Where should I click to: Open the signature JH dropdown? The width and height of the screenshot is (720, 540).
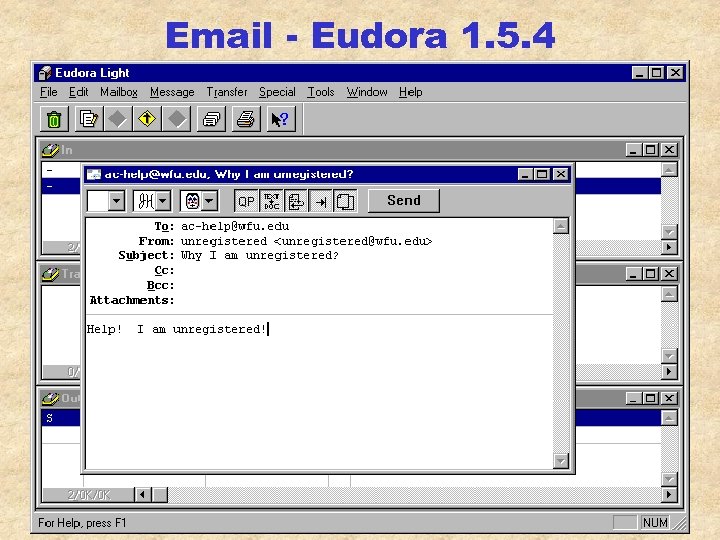click(152, 201)
